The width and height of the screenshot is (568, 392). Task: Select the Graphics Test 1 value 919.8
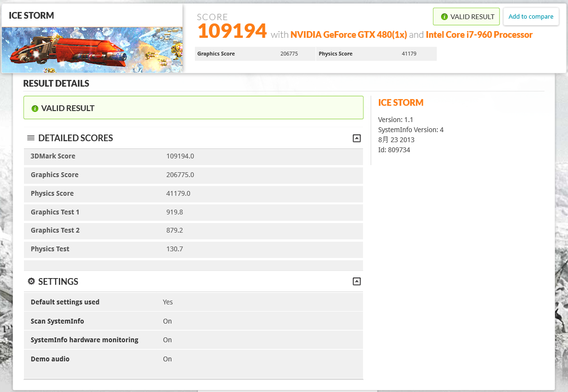tap(175, 212)
